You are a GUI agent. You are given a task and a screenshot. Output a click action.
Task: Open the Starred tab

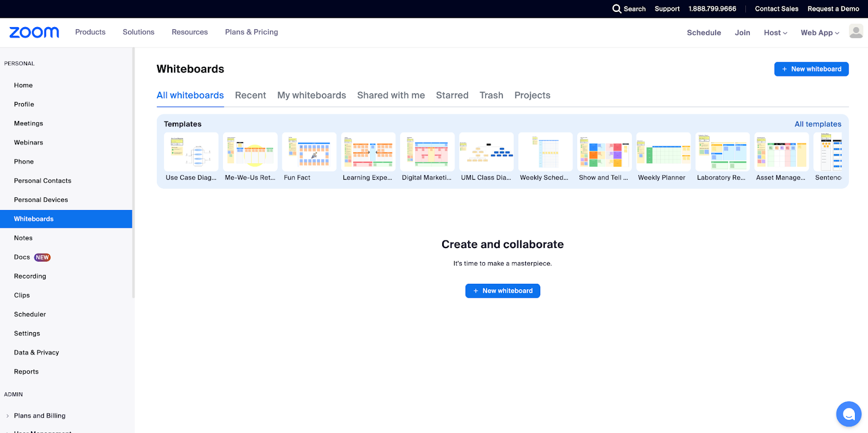coord(452,95)
